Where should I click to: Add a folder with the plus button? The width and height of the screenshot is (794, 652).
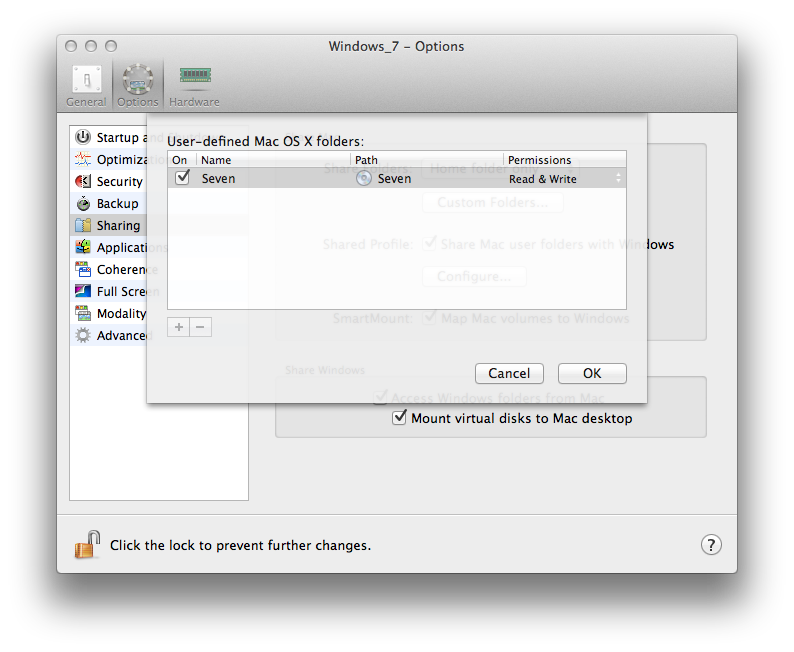(x=179, y=327)
